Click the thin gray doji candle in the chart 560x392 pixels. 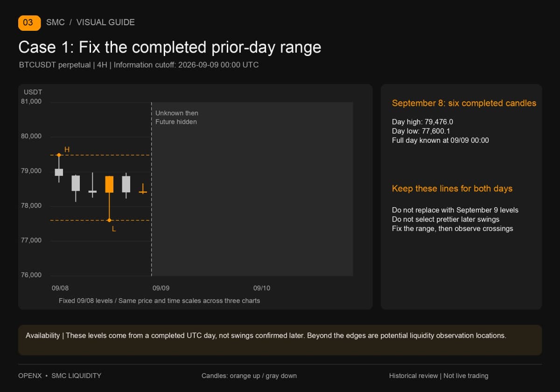point(92,186)
